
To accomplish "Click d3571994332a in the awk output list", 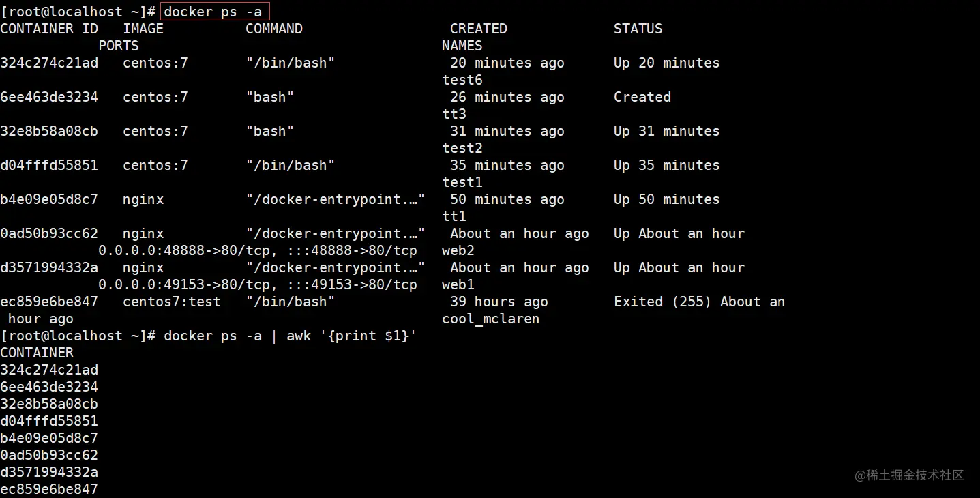I will [x=49, y=472].
